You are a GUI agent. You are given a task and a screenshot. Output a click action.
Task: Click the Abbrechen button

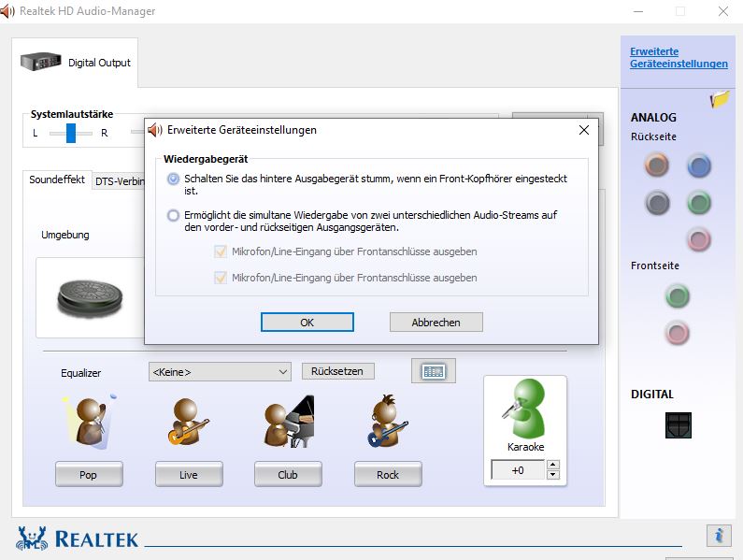[x=436, y=323]
